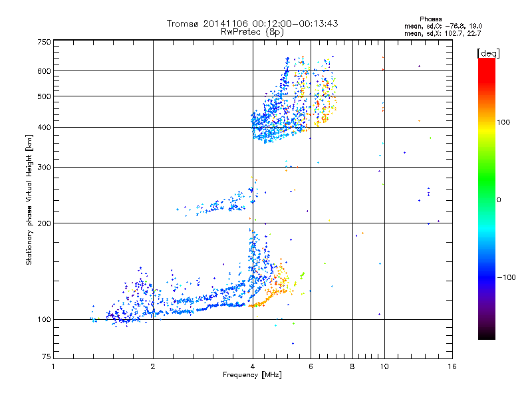532x399 pixels.
Task: Click the y-axis tick label '400'
Action: pyautogui.click(x=44, y=128)
